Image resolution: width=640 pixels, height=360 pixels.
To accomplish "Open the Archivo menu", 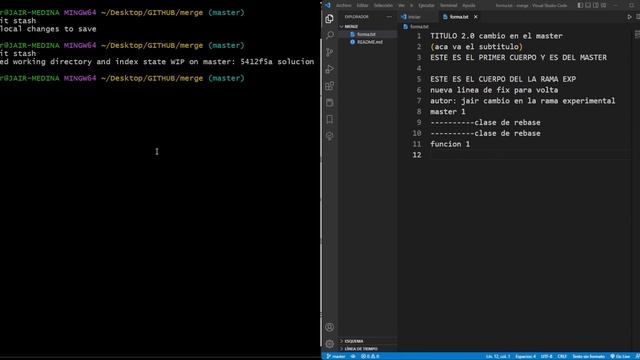I will [x=344, y=5].
